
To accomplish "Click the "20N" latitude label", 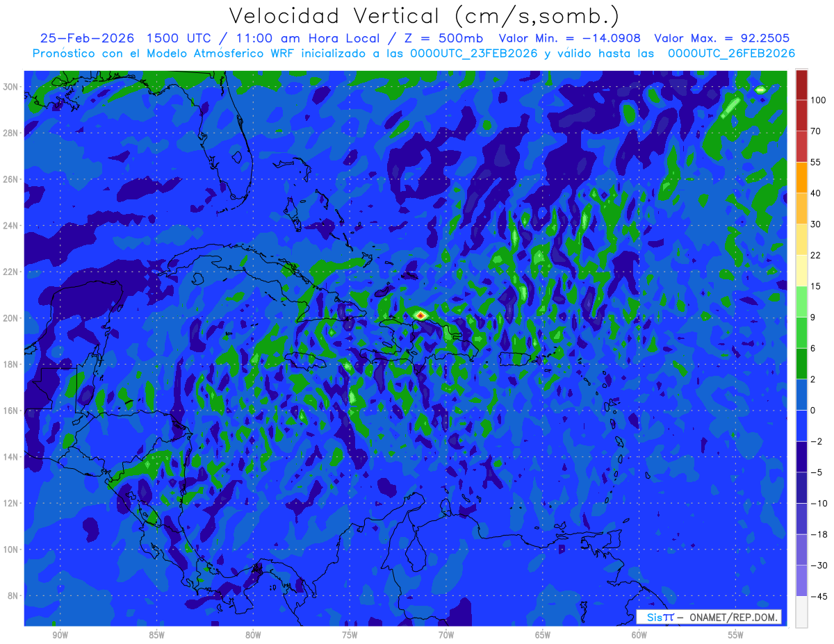I will pos(12,318).
